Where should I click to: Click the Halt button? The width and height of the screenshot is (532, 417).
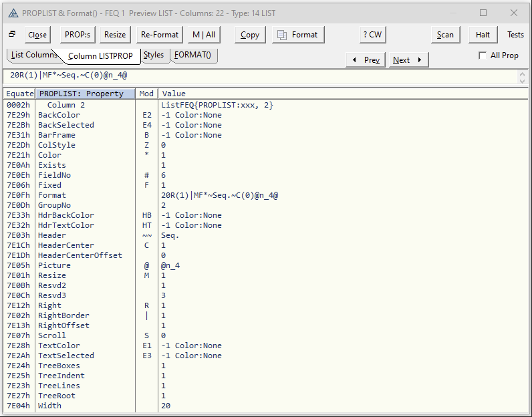(x=483, y=35)
